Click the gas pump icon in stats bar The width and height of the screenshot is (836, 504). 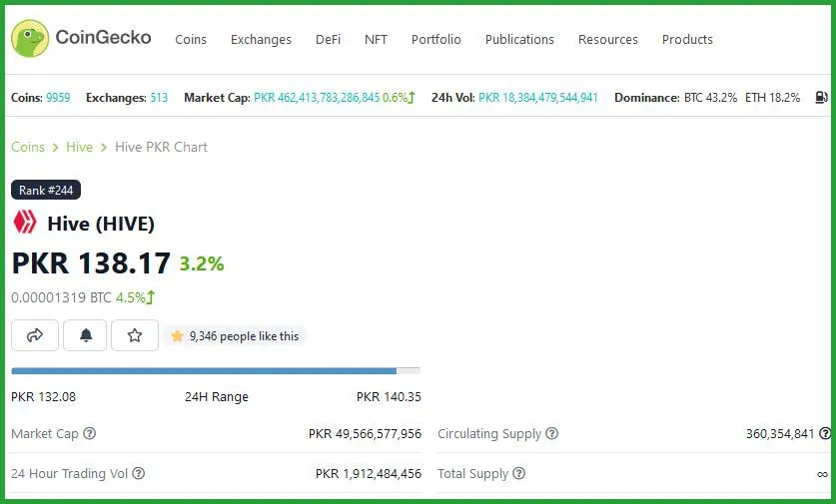[821, 98]
